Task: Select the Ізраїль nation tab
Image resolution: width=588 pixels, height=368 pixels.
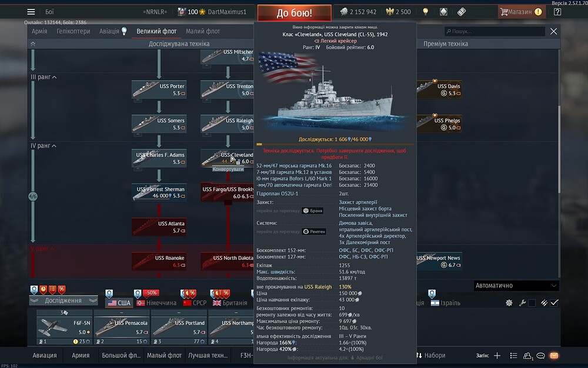Action: 446,303
